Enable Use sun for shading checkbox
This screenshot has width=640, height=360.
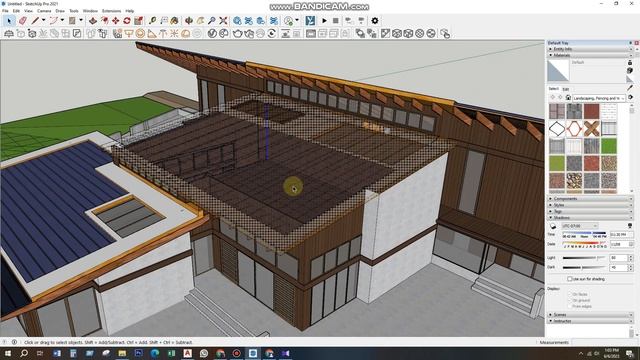click(x=569, y=279)
